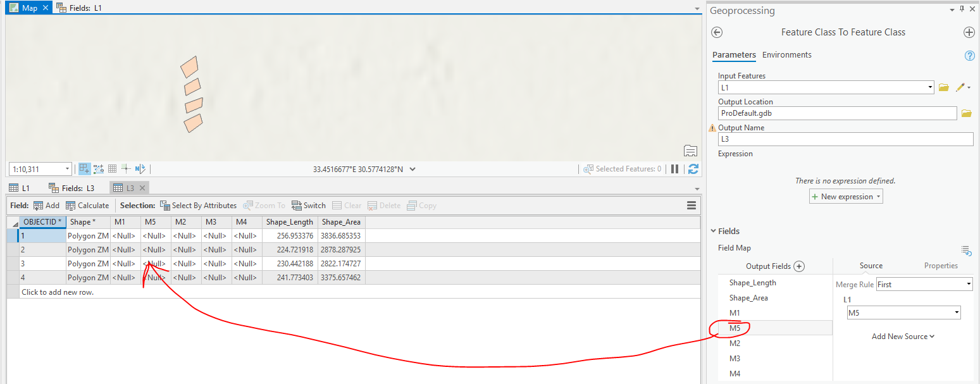The width and height of the screenshot is (980, 384).
Task: Open the Merge Rule dropdown showing First
Action: [x=967, y=284]
